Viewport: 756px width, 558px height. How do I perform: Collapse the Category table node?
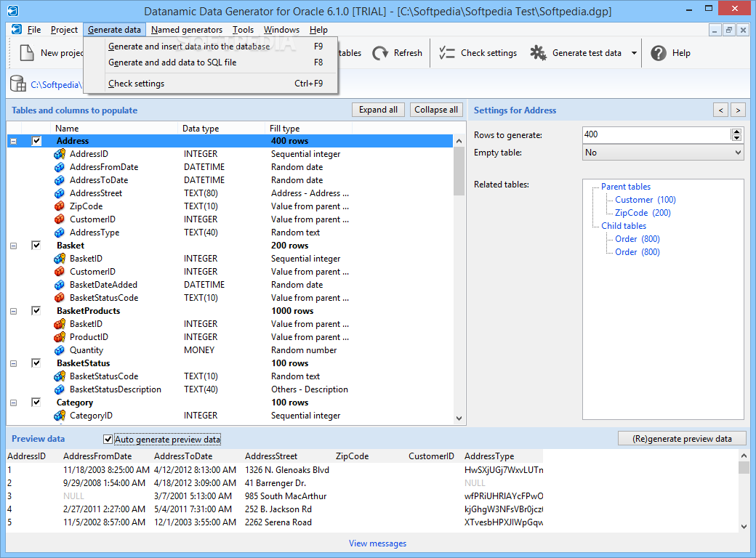[14, 403]
